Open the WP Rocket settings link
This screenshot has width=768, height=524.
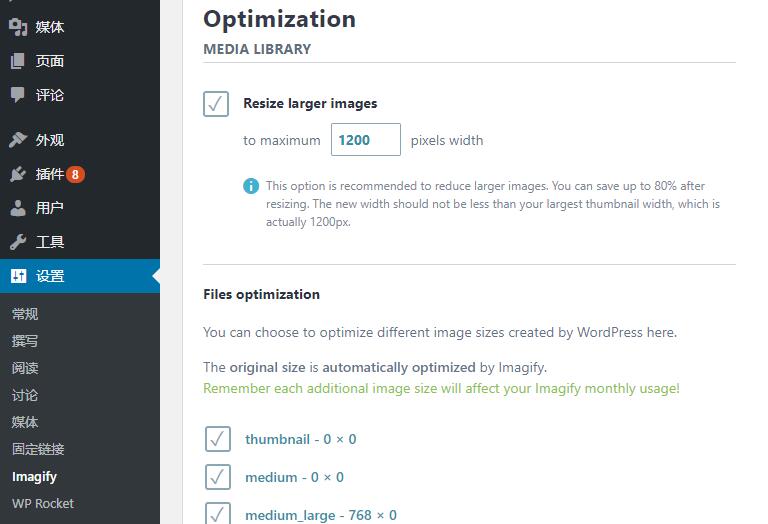pyautogui.click(x=43, y=503)
